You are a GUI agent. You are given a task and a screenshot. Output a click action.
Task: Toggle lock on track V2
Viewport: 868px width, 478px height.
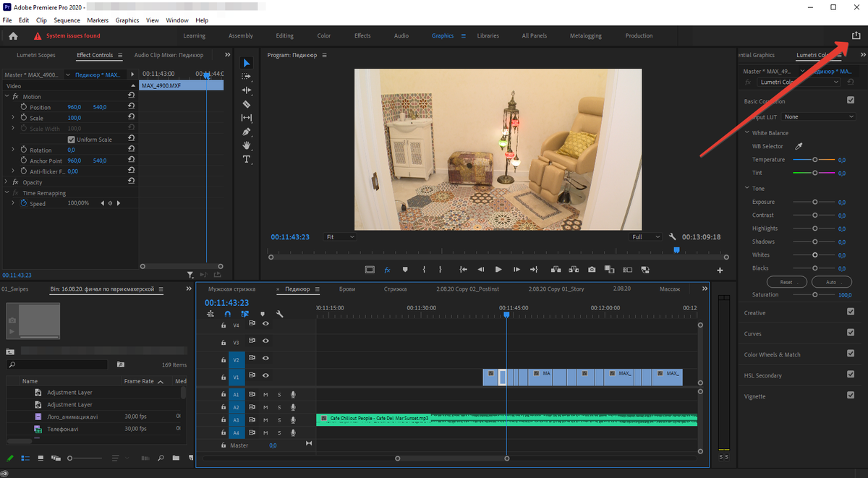point(224,359)
